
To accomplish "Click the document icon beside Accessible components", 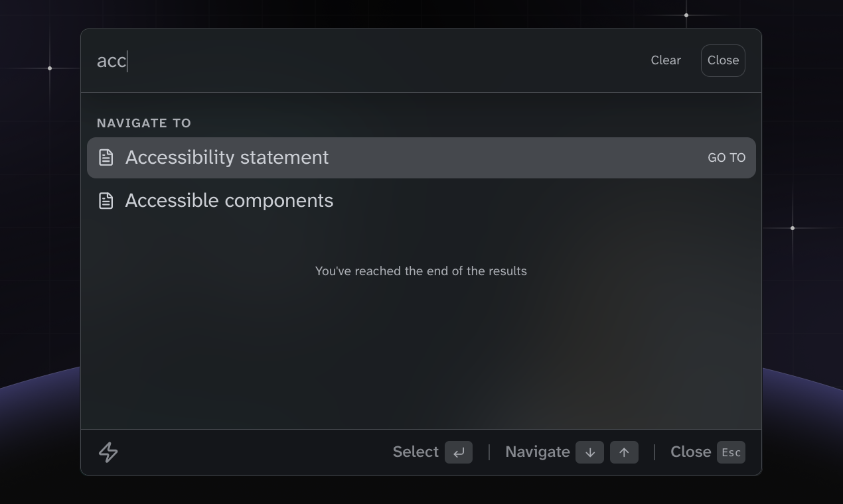I will click(106, 200).
